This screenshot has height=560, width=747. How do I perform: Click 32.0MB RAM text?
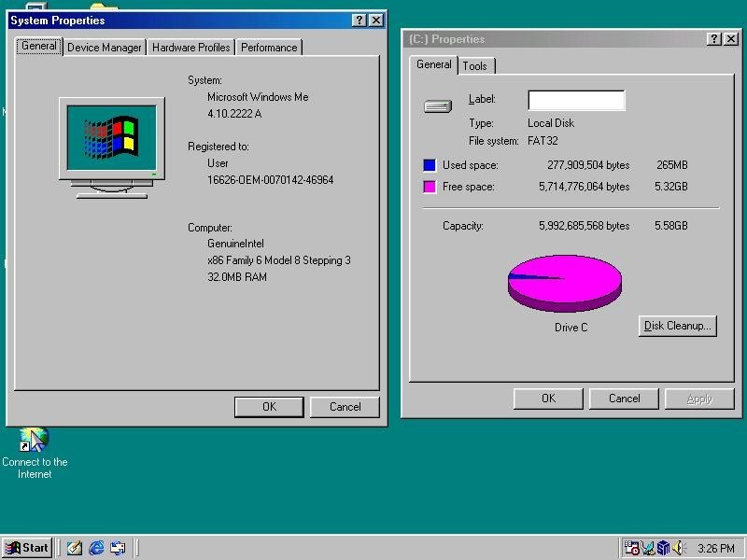tap(237, 277)
